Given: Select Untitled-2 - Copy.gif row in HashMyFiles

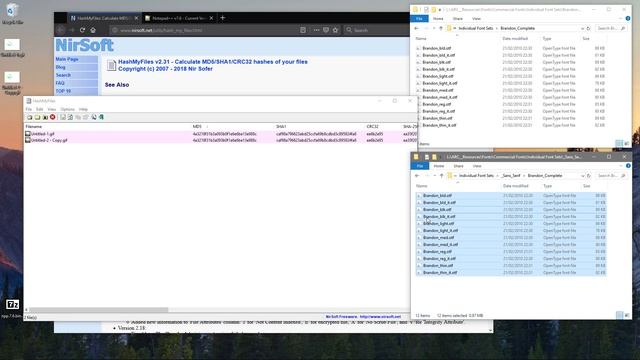Looking at the screenshot, I should coord(220,140).
